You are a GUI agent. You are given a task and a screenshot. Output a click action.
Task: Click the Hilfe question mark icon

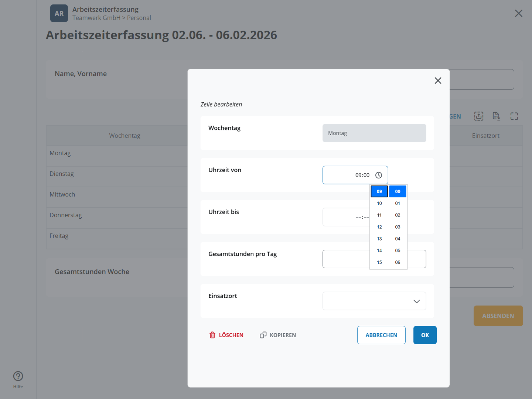18,376
